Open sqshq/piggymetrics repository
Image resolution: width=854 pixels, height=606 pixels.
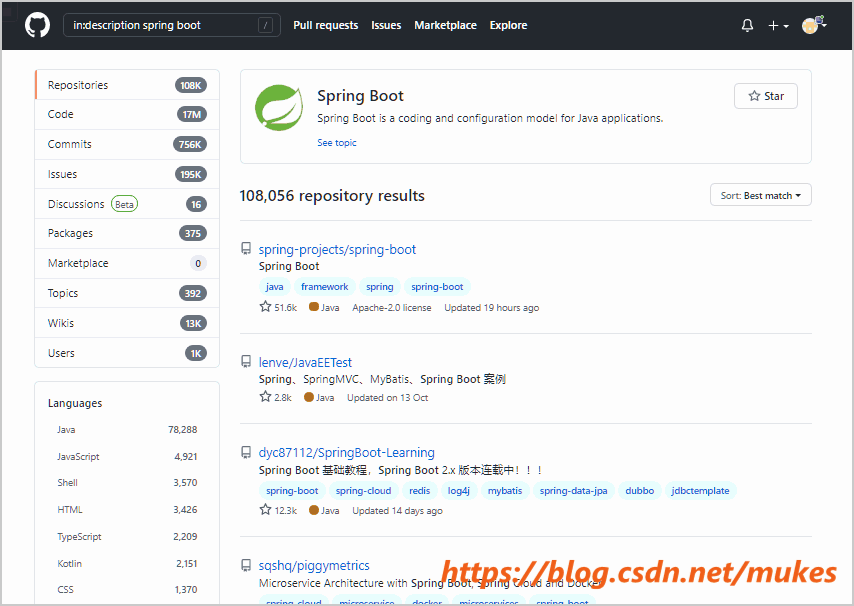pos(314,566)
